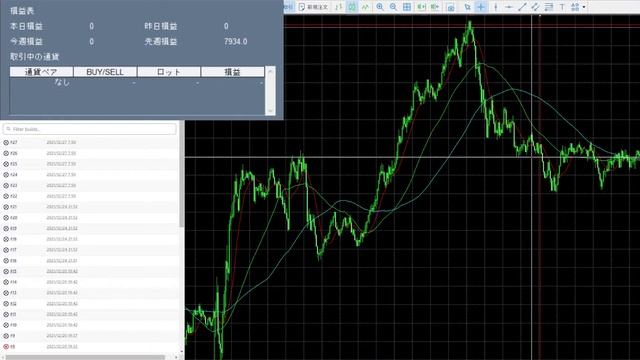Select build row #12
The width and height of the screenshot is (640, 360).
click(90, 304)
